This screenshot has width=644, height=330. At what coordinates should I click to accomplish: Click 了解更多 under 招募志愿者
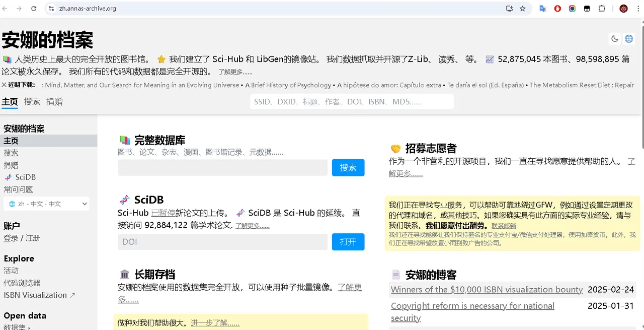[x=512, y=167]
